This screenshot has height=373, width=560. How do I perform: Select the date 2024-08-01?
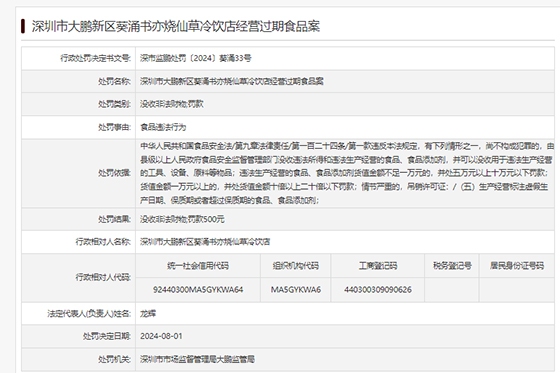point(161,336)
